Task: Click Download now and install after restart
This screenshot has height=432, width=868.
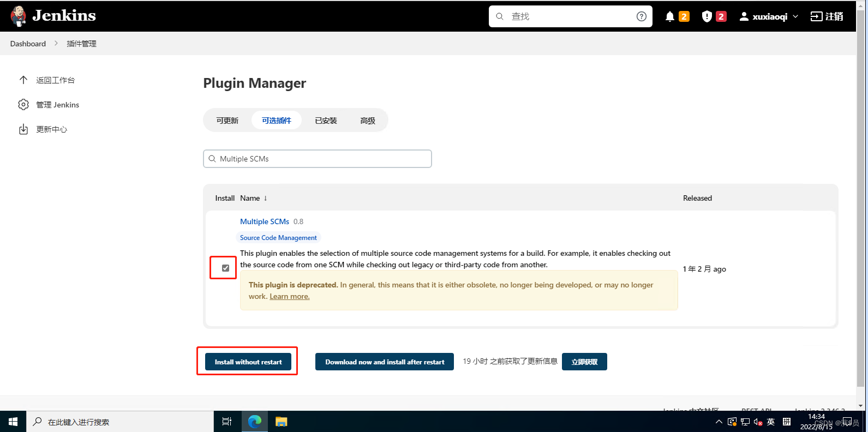Action: [385, 362]
